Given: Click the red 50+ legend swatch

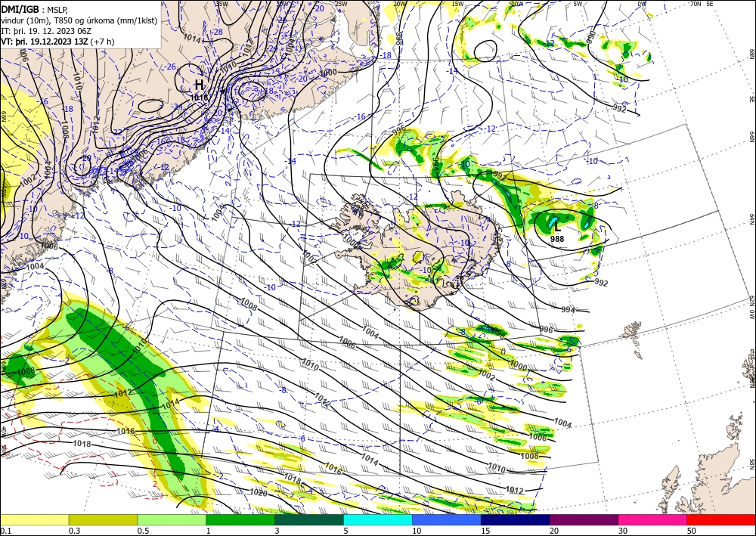Looking at the screenshot, I should pos(721,519).
